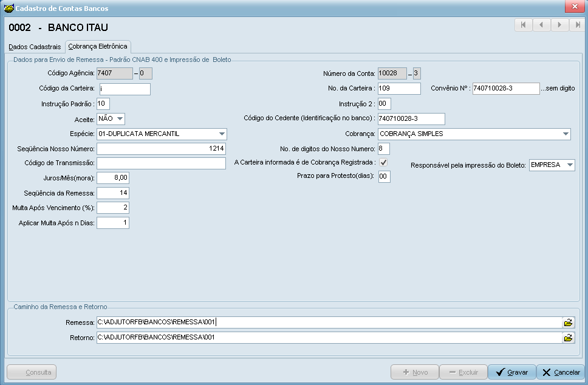Browse folder for Retorno path
Image resolution: width=588 pixels, height=385 pixels.
coord(568,338)
